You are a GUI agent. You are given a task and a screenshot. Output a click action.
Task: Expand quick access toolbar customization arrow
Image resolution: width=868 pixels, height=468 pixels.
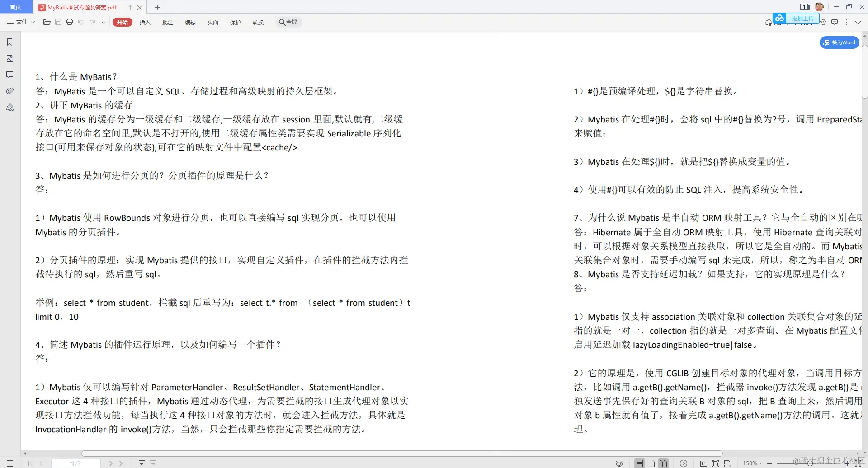tap(104, 22)
